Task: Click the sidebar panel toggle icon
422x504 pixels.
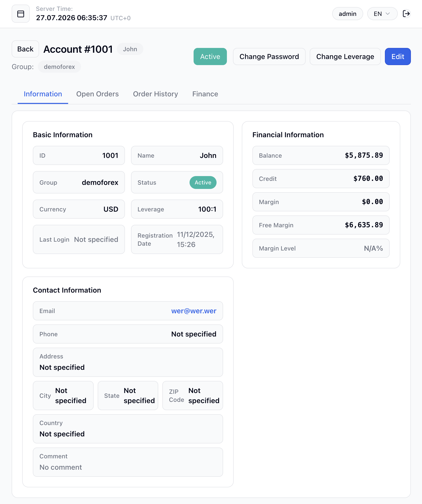Action: [x=21, y=14]
